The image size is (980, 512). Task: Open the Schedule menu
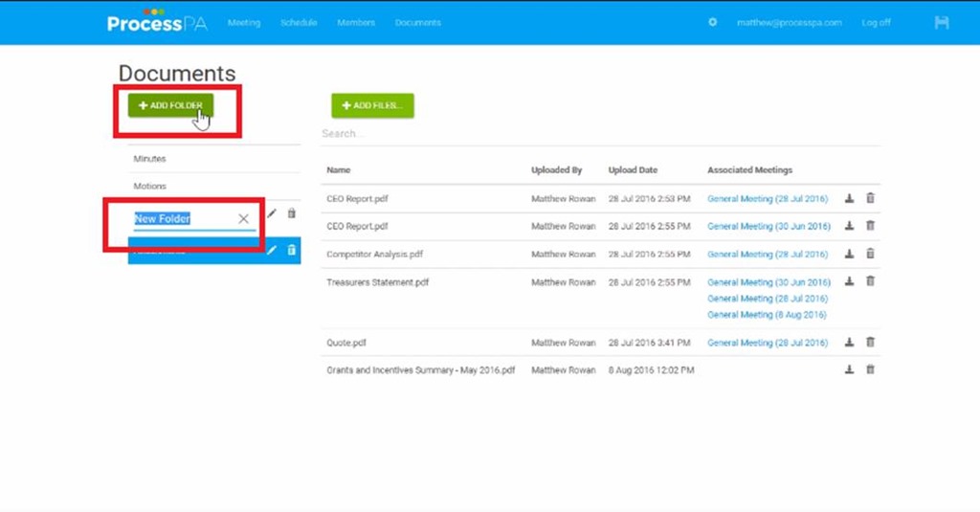coord(299,23)
